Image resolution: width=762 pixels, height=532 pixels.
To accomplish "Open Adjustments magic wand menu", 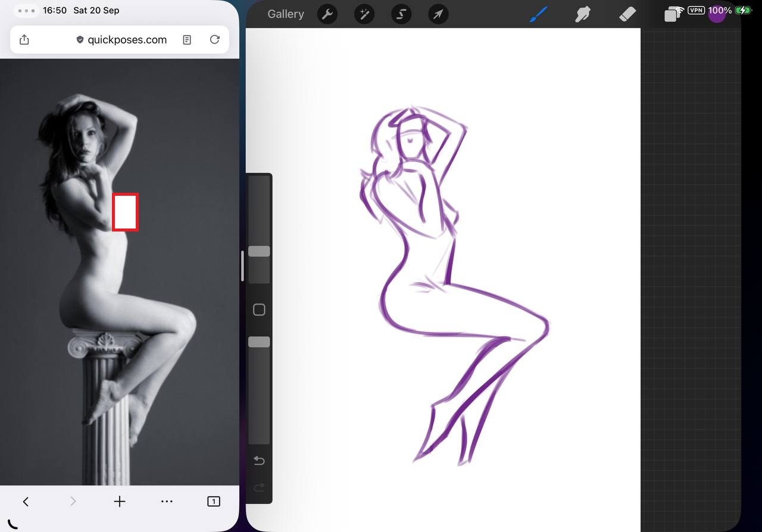I will coord(364,14).
